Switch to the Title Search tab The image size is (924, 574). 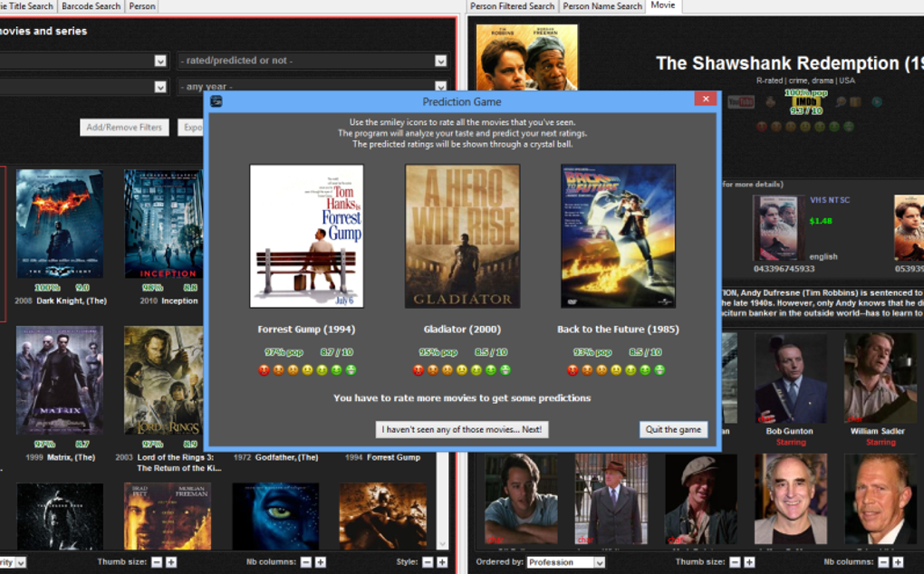27,6
